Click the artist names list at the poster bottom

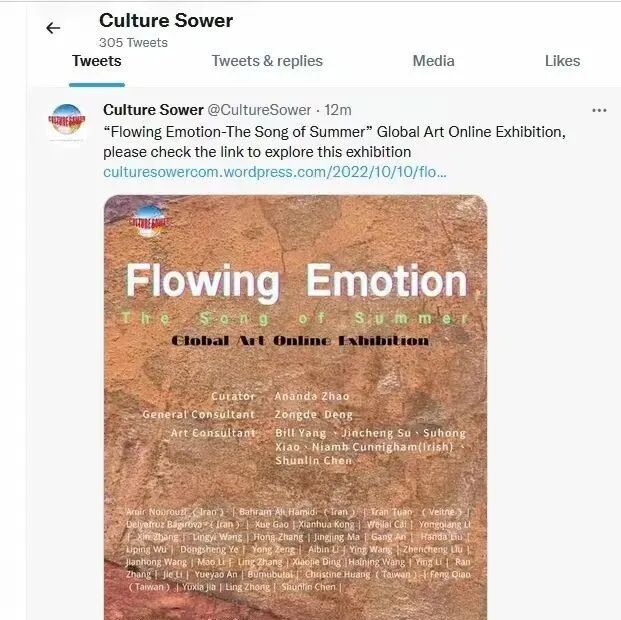[298, 549]
